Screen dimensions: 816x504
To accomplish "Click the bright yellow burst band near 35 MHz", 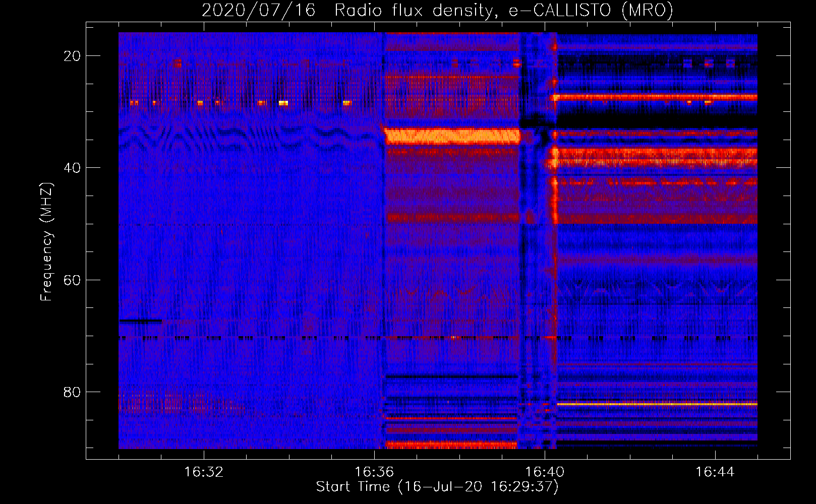I will click(452, 136).
